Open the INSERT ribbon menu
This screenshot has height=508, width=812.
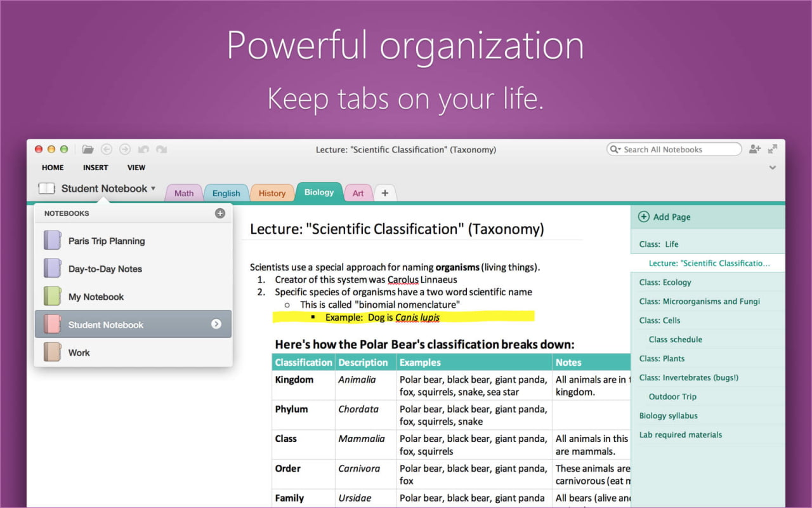point(95,168)
